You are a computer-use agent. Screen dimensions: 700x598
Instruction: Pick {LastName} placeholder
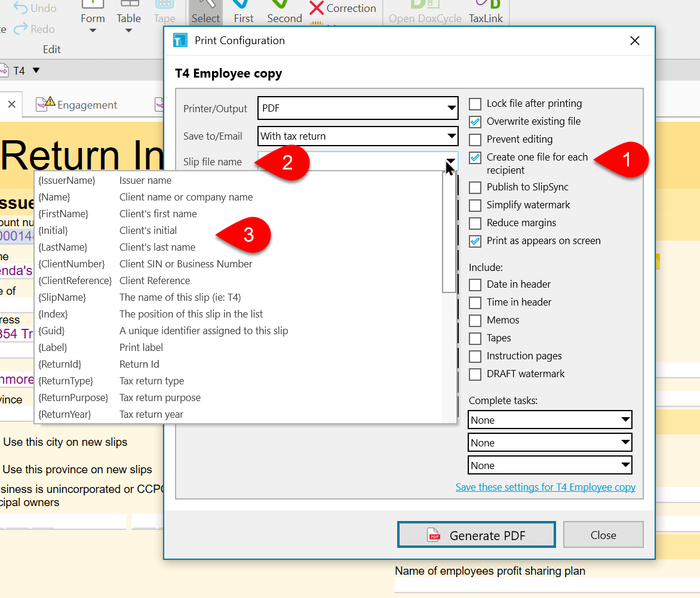click(239, 247)
